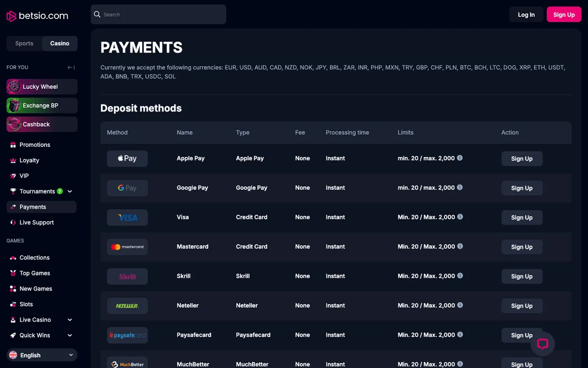Click the "Limits" column header
Viewport: 588px width, 368px height.
[x=406, y=132]
